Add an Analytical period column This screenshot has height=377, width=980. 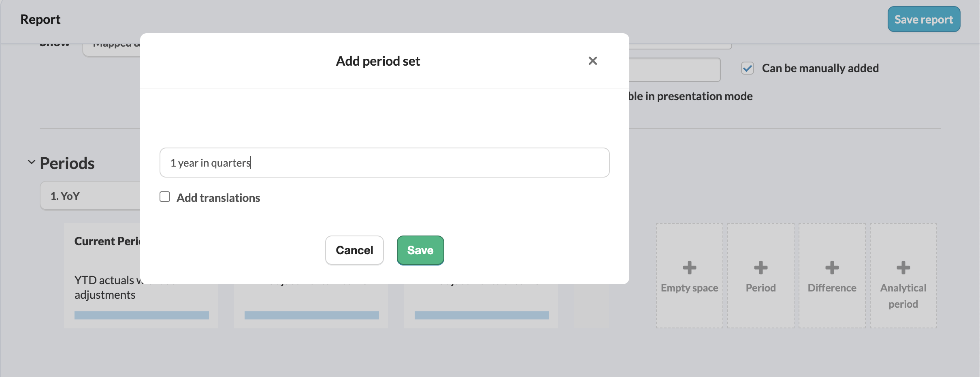tap(903, 276)
